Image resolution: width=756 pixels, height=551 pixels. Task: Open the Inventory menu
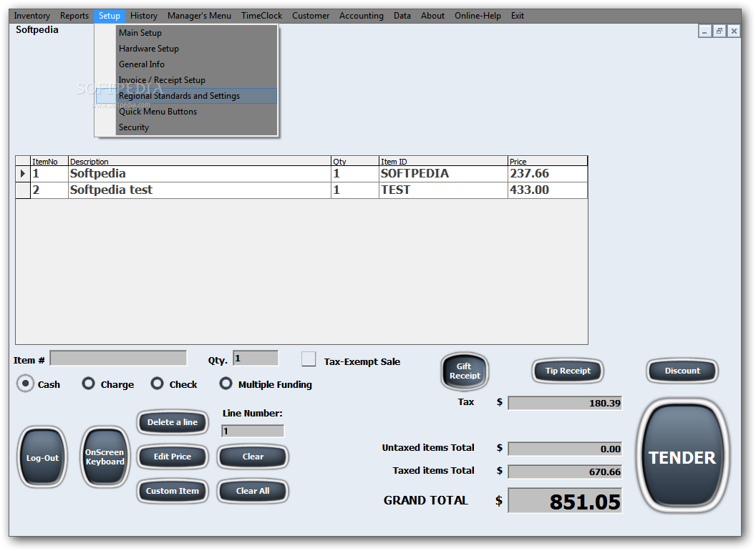pyautogui.click(x=31, y=16)
